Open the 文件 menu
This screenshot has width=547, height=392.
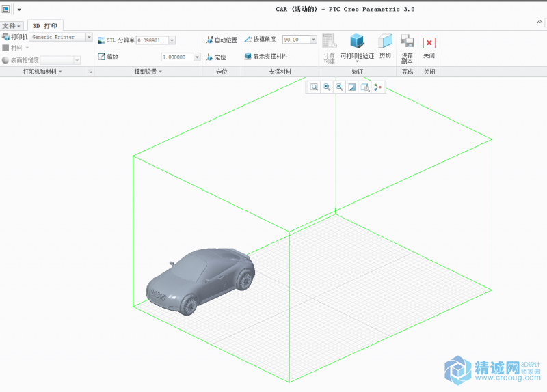pyautogui.click(x=11, y=26)
